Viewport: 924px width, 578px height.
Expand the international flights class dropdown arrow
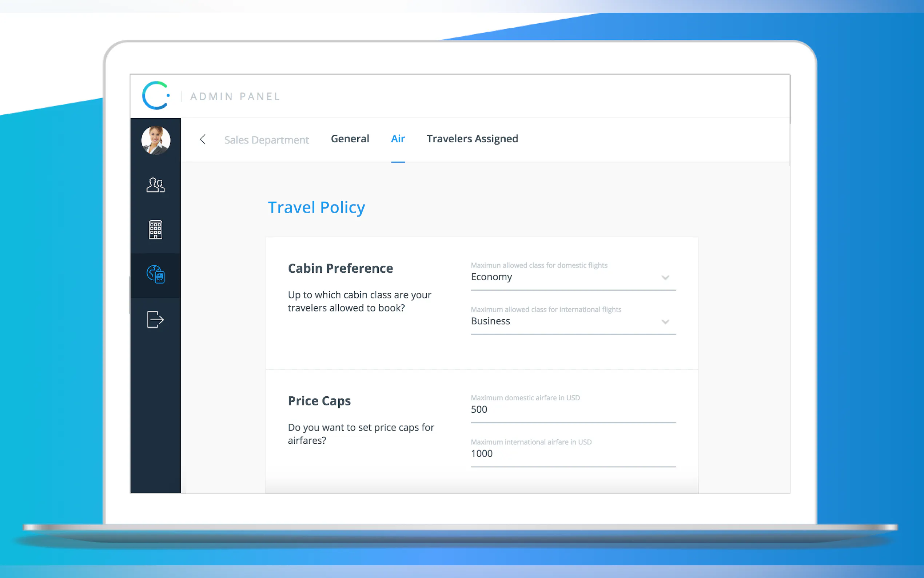[x=665, y=322]
